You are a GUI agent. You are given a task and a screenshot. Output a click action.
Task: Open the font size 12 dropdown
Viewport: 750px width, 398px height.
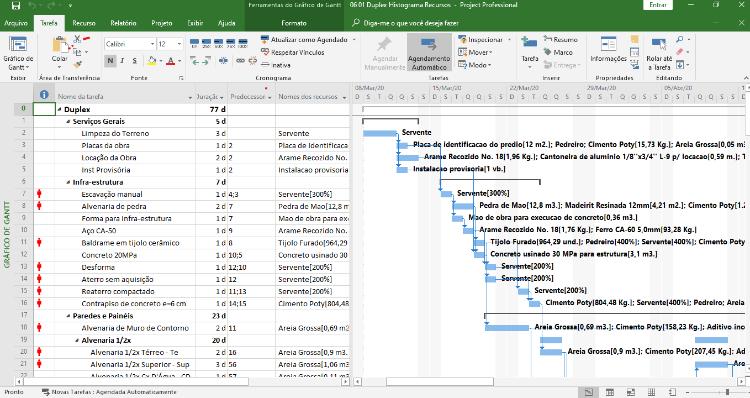179,44
